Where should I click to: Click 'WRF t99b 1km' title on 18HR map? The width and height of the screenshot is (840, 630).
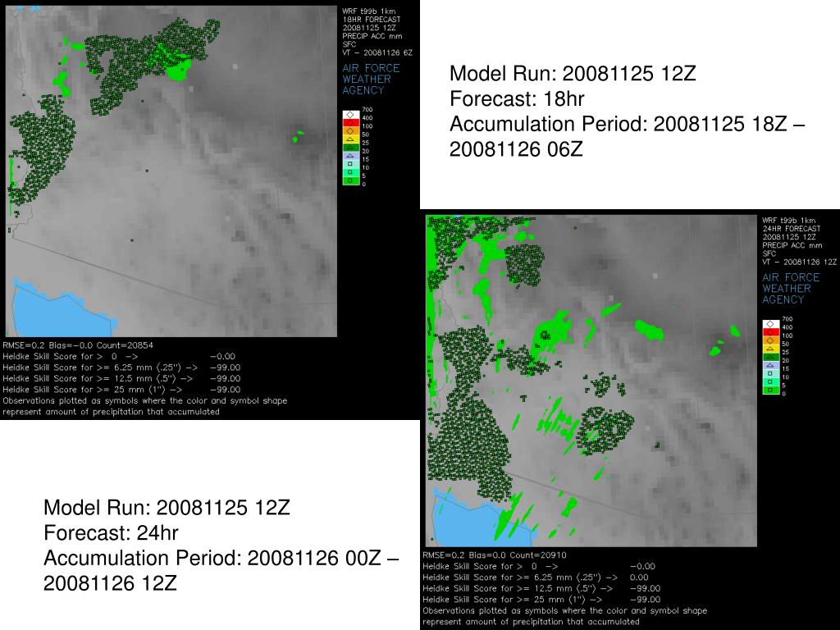click(x=368, y=11)
